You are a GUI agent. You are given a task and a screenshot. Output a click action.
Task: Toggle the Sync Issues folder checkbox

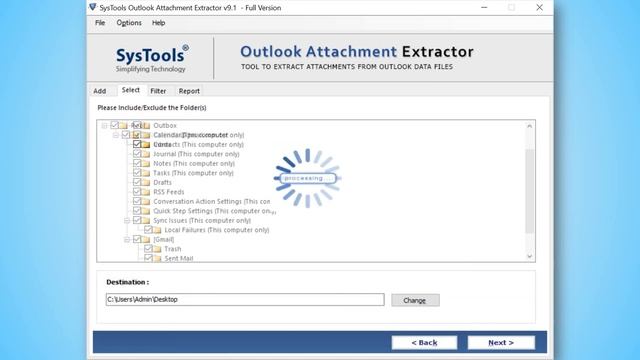(137, 220)
